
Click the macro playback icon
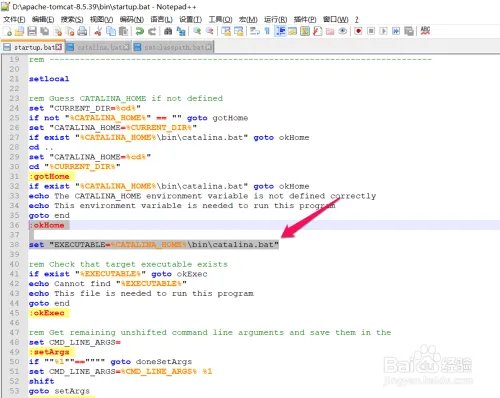tap(383, 31)
